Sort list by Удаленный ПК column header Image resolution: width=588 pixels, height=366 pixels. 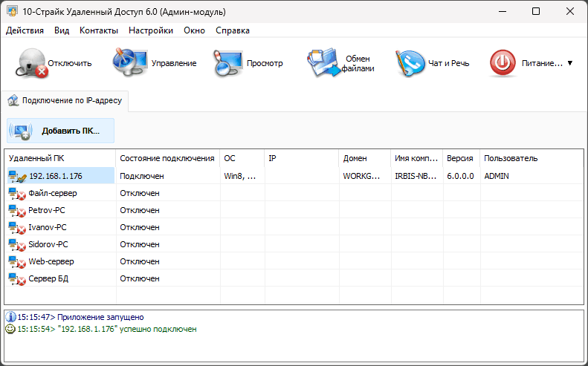(x=59, y=158)
